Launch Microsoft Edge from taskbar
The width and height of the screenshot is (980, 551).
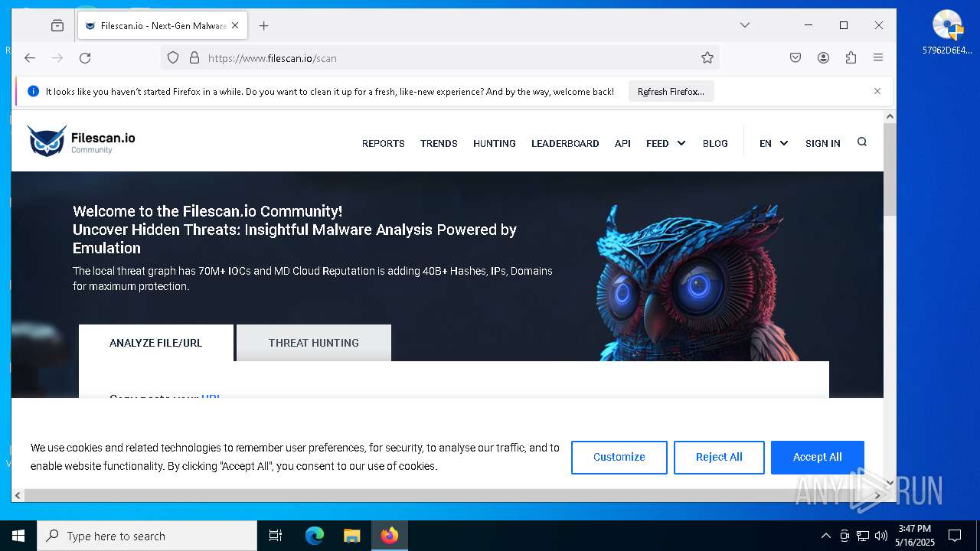(315, 536)
